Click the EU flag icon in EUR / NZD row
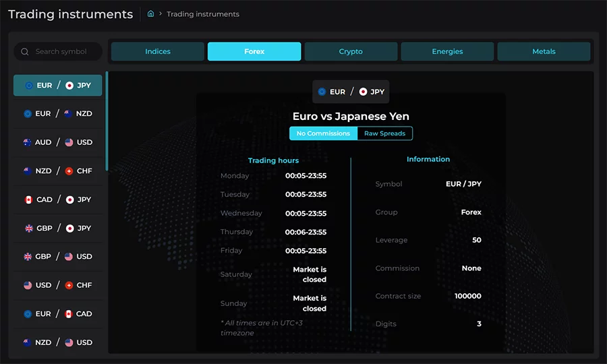 [28, 114]
